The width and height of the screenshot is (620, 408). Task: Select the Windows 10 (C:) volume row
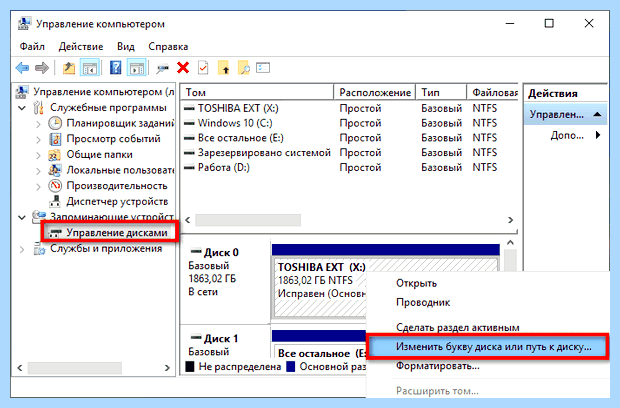349,123
